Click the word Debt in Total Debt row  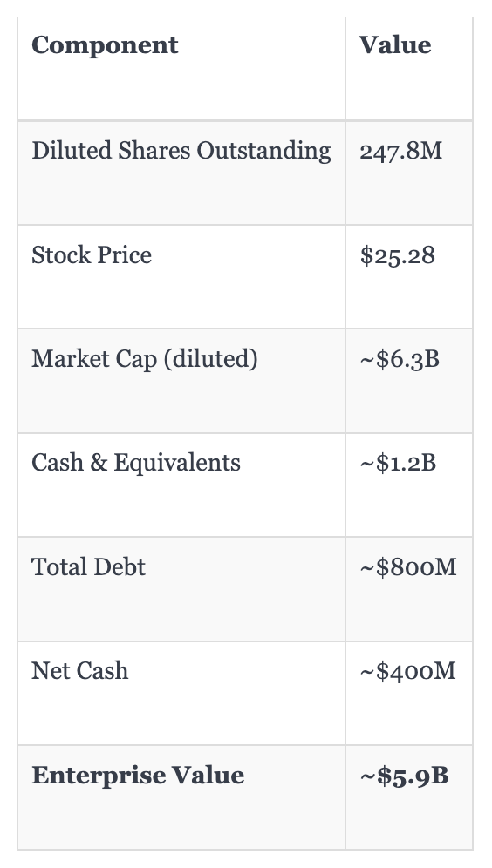tap(120, 566)
